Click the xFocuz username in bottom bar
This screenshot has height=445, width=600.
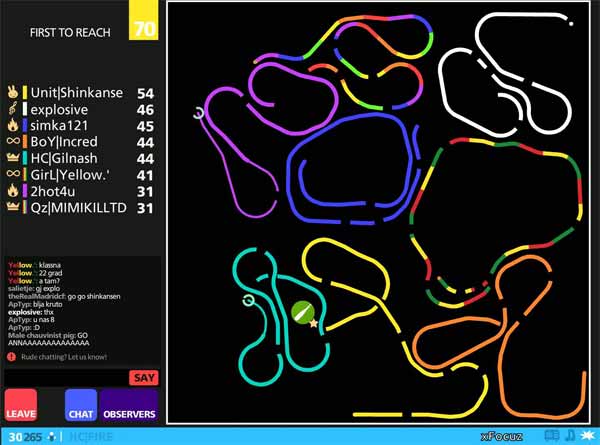(500, 436)
